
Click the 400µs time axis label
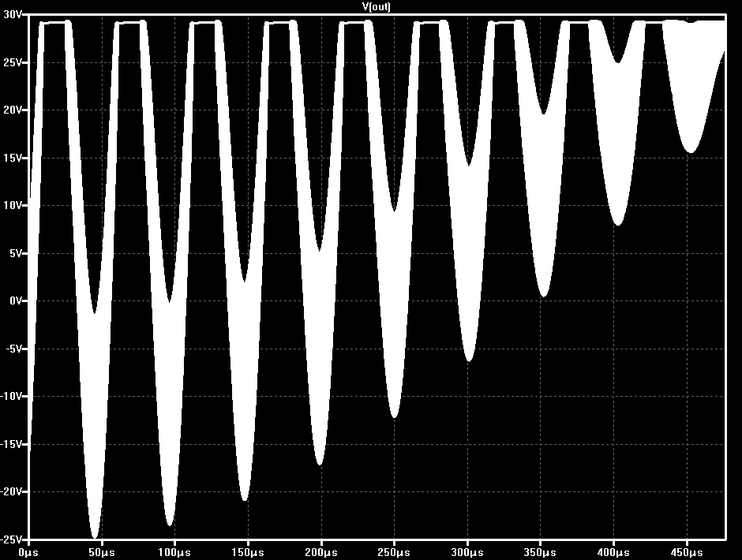[614, 553]
